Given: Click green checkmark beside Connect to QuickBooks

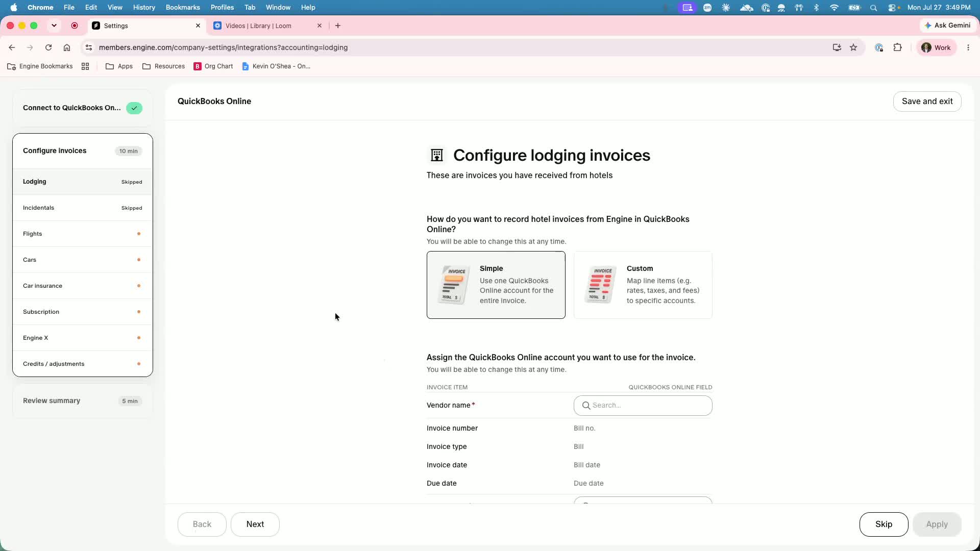Looking at the screenshot, I should 134,108.
